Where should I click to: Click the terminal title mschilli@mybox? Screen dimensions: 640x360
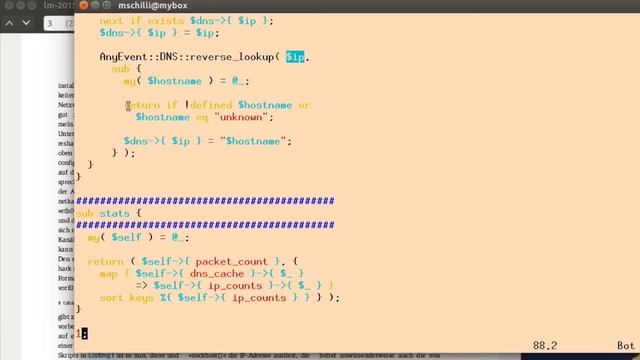point(153,6)
